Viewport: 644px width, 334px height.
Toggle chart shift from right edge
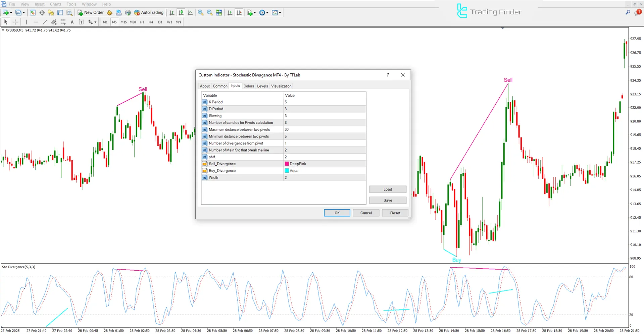click(x=239, y=12)
